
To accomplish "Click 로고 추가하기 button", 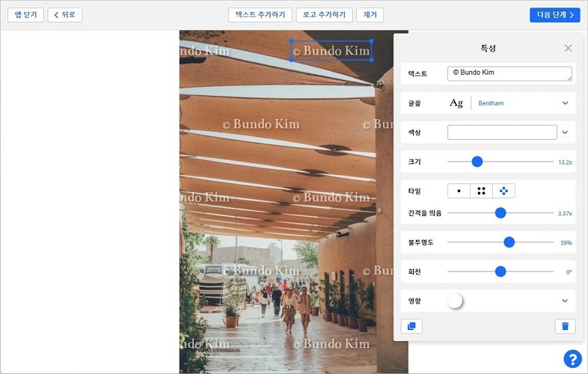I will click(325, 15).
